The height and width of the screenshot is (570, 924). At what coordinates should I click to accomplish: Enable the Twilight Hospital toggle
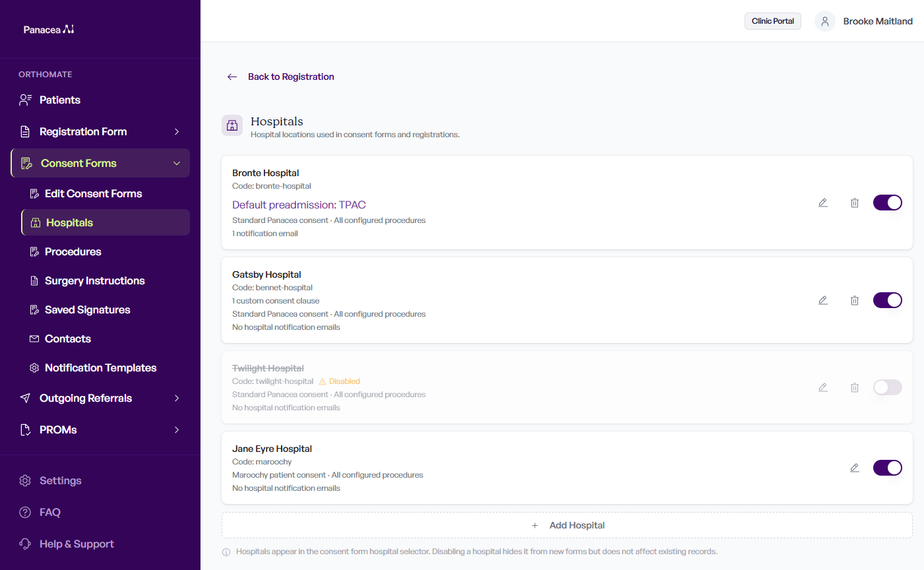tap(888, 387)
